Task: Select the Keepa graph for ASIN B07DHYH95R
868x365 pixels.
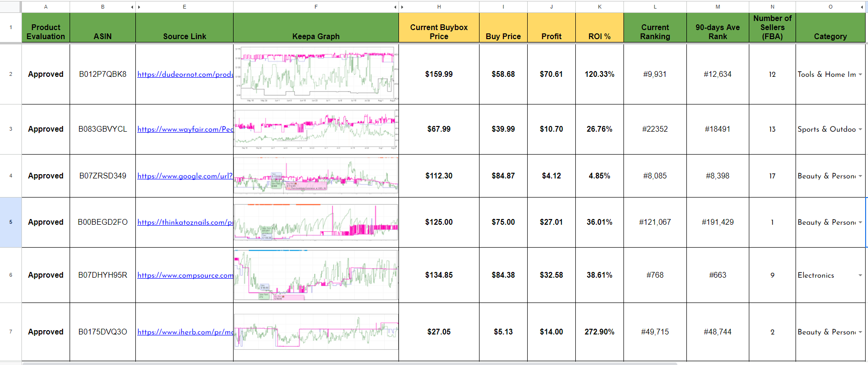Action: point(316,275)
